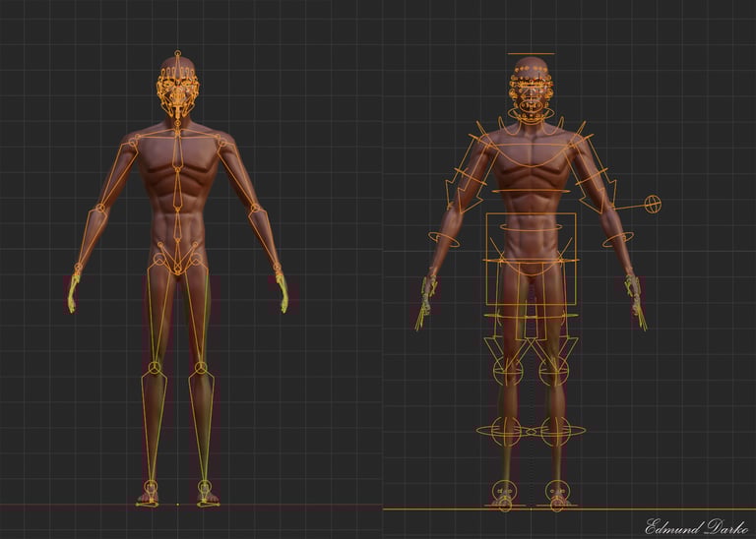This screenshot has width=756, height=539.
Task: Select the round sphere control beside the control rig's arm
Action: tap(654, 204)
